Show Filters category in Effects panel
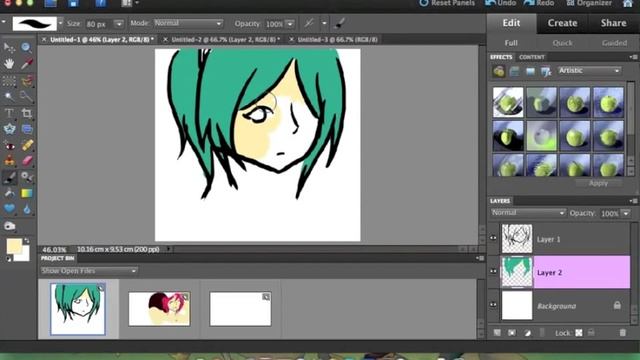This screenshot has height=360, width=640. click(x=498, y=72)
